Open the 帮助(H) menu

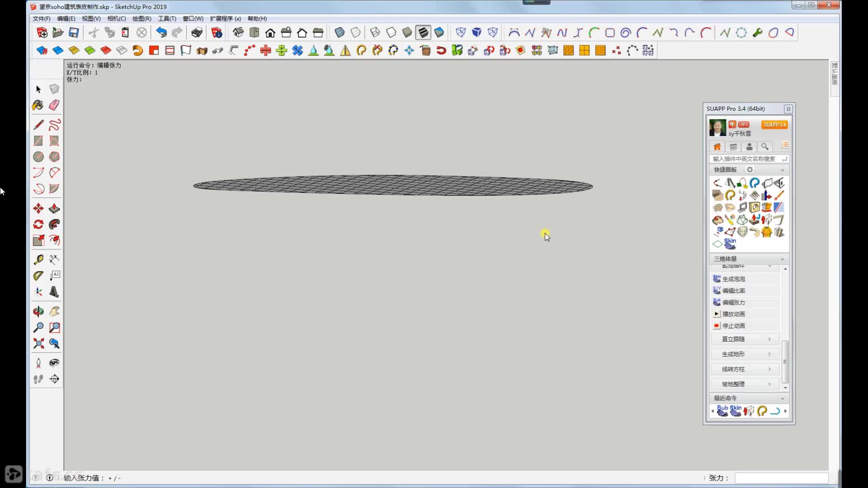tap(257, 19)
